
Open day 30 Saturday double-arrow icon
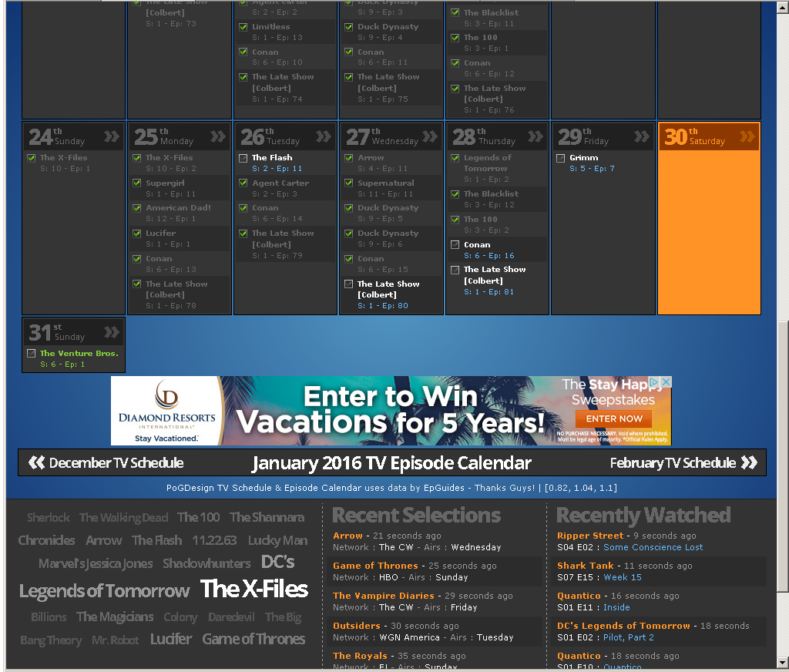pyautogui.click(x=747, y=136)
